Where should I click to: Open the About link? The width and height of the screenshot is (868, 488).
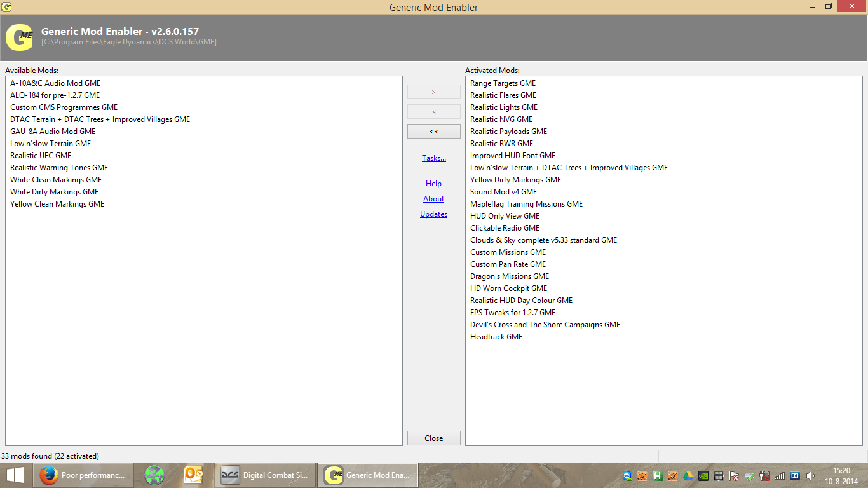click(x=434, y=199)
